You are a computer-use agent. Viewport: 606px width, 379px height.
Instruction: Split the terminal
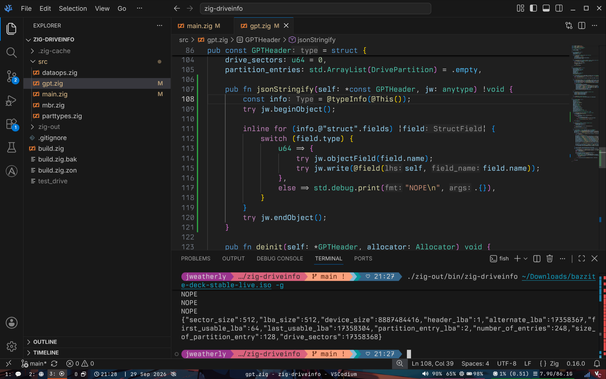[x=536, y=258]
